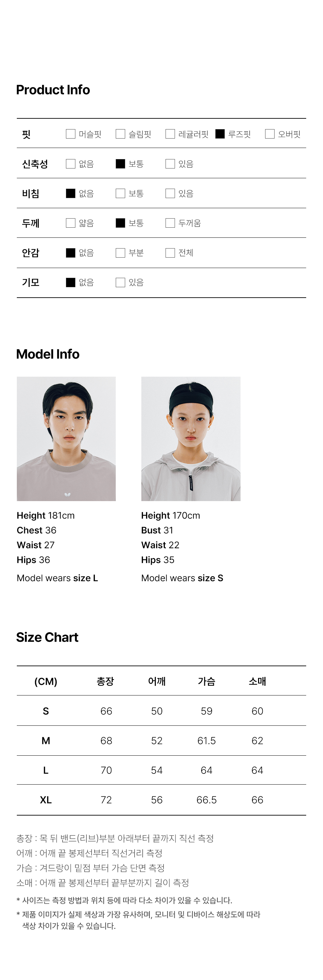
Task: Click the 총장 column header
Action: (x=105, y=681)
